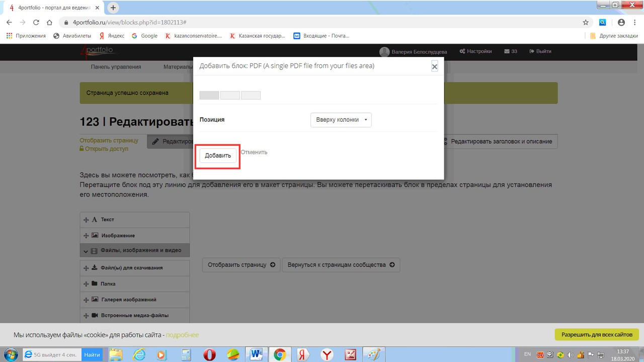Screen dimensions: 644x362
Task: Click Отменить to cancel the dialog
Action: 254,152
